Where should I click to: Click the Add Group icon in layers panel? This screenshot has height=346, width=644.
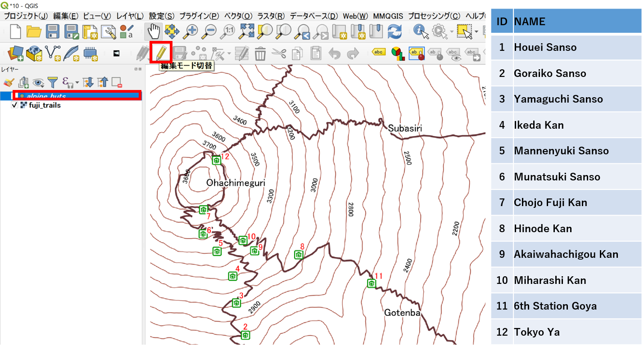(x=23, y=82)
